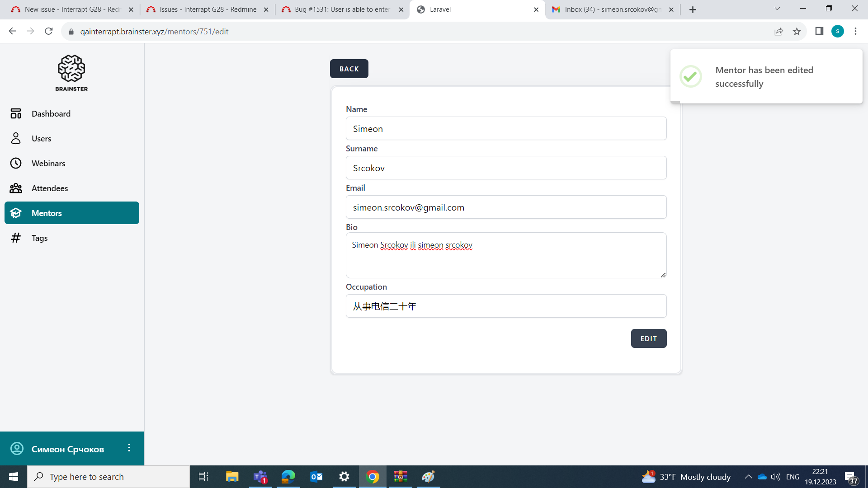Click bookmark star in address bar
Image resolution: width=868 pixels, height=488 pixels.
tap(797, 32)
